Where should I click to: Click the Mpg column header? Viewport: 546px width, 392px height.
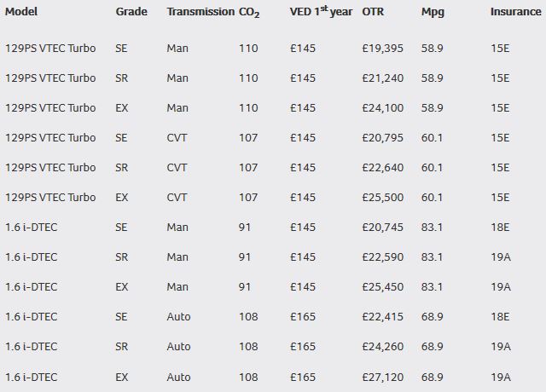coord(433,13)
